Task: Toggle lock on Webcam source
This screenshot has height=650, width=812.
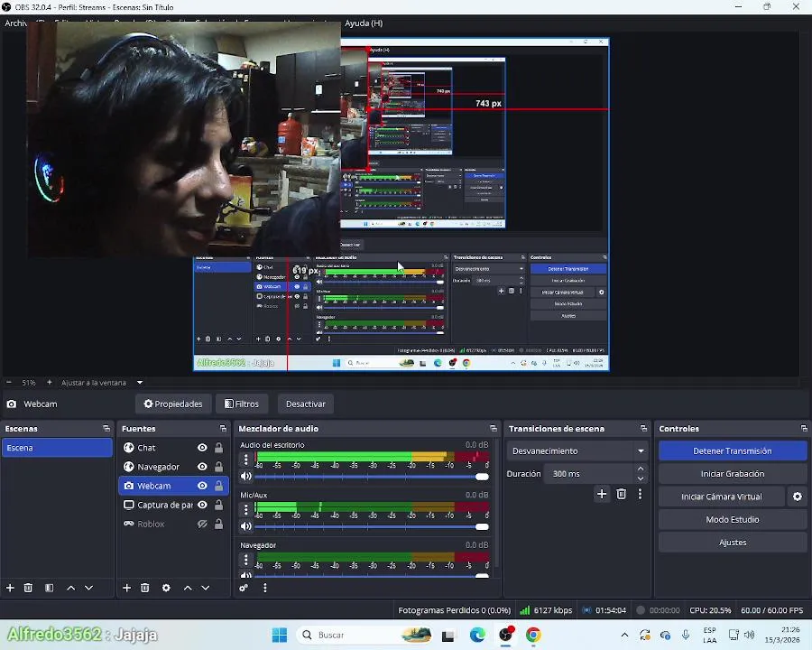Action: pos(219,486)
